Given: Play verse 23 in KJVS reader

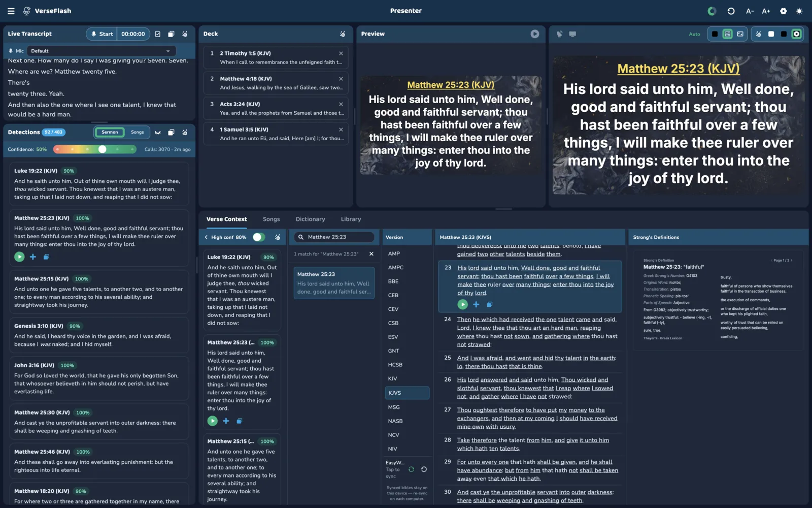Looking at the screenshot, I should click(462, 304).
